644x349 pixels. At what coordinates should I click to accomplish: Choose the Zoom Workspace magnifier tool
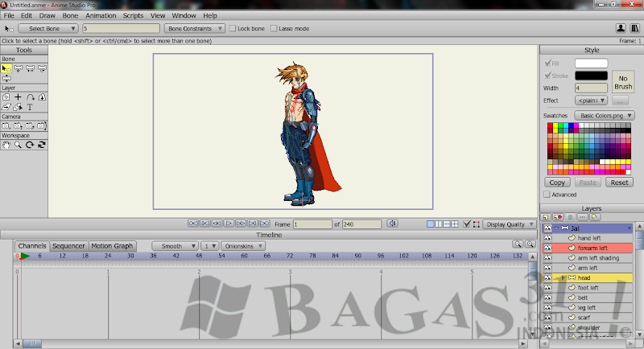click(19, 145)
